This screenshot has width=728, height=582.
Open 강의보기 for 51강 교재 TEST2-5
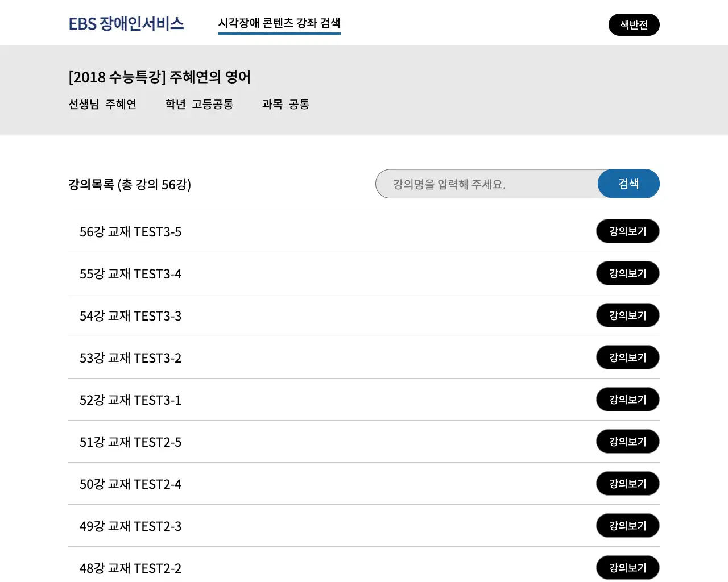[627, 442]
